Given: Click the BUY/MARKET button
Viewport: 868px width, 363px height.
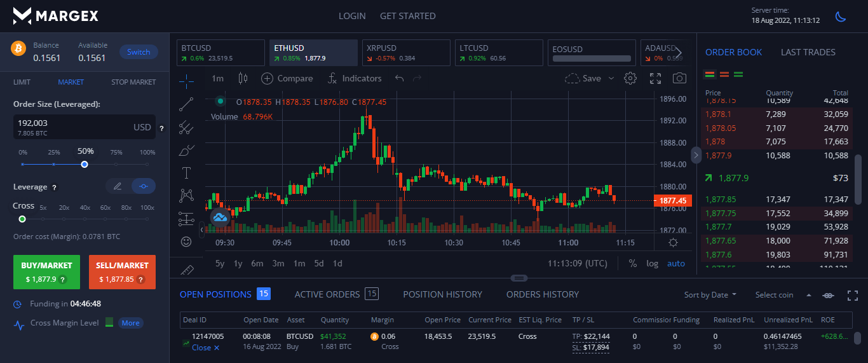Looking at the screenshot, I should coord(47,272).
